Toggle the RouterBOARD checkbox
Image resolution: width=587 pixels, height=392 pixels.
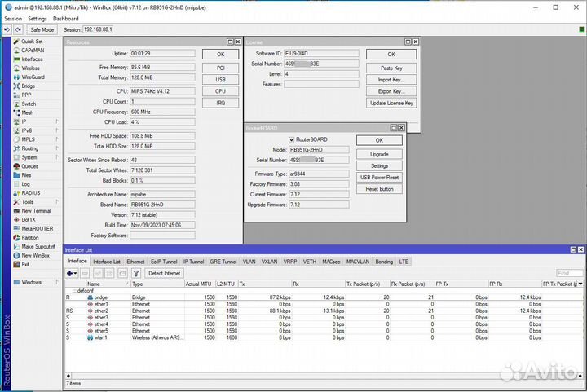click(x=292, y=139)
